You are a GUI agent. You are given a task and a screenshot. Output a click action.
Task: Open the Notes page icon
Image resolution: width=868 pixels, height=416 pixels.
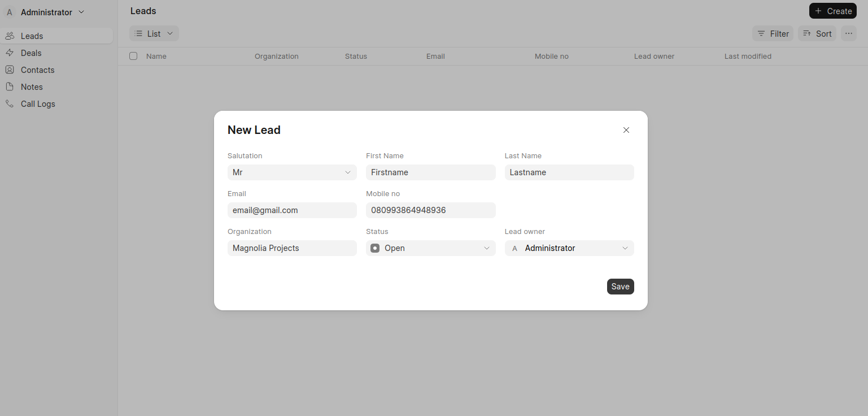(10, 86)
